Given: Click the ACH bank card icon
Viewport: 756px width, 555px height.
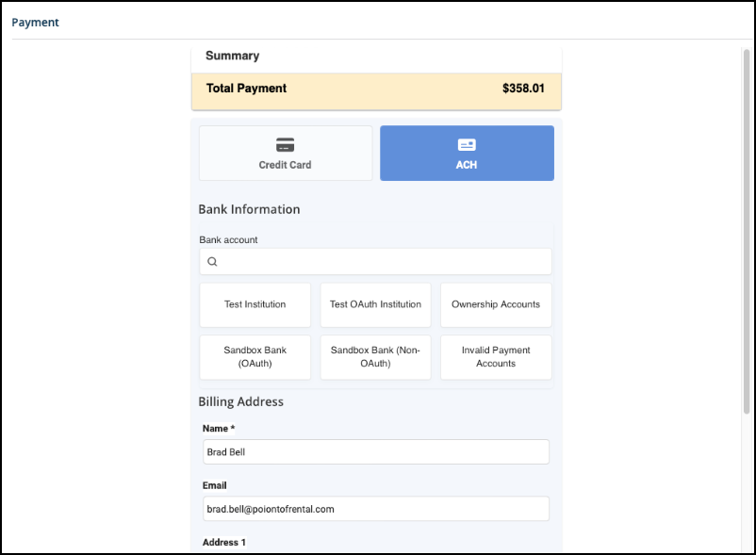Looking at the screenshot, I should (x=467, y=145).
